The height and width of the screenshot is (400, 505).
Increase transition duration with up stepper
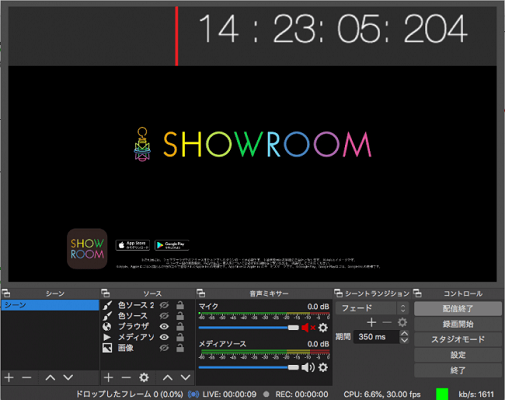[x=404, y=333]
